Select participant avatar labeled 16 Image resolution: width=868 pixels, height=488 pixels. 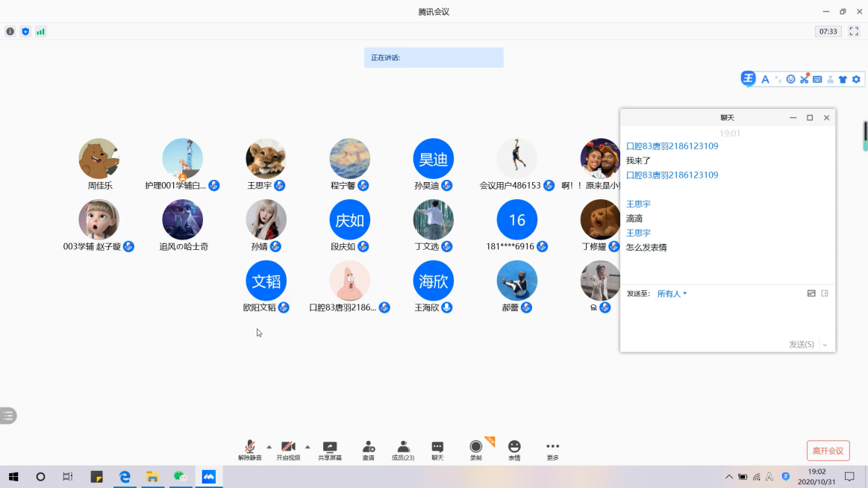pyautogui.click(x=517, y=219)
